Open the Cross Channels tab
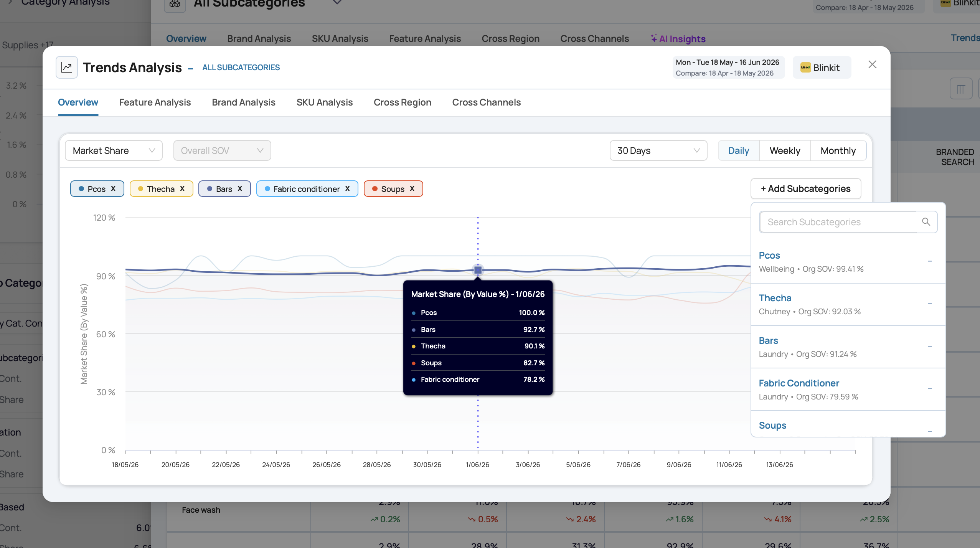Image resolution: width=980 pixels, height=548 pixels. pos(486,102)
